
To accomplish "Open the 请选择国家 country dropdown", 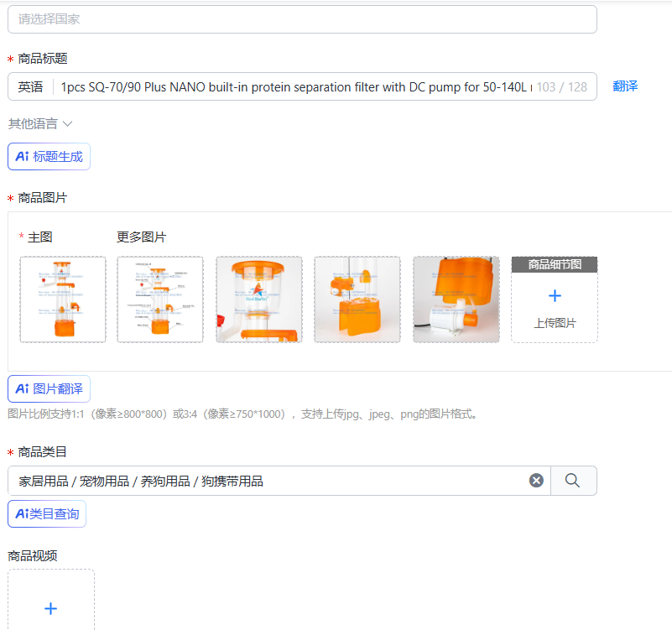I will pyautogui.click(x=302, y=18).
